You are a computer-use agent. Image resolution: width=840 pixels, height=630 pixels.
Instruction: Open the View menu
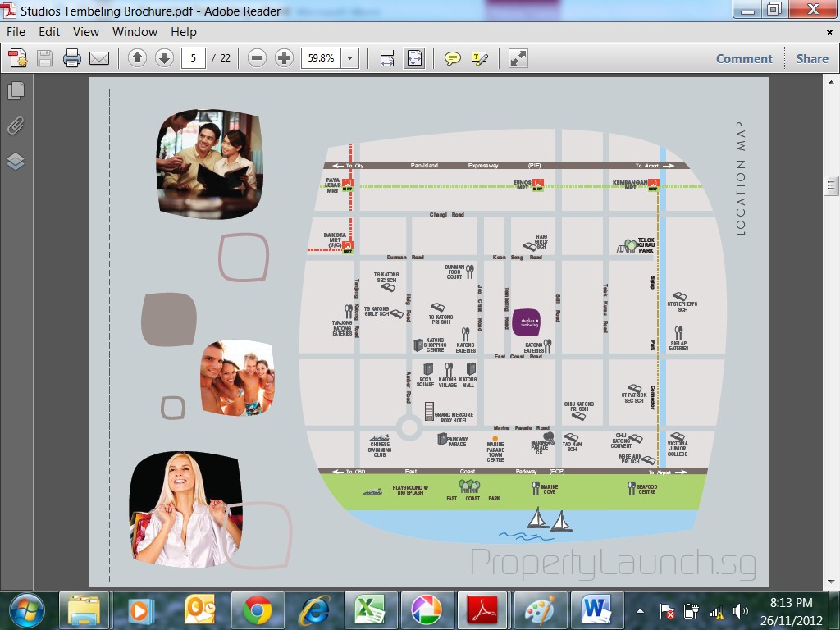85,32
